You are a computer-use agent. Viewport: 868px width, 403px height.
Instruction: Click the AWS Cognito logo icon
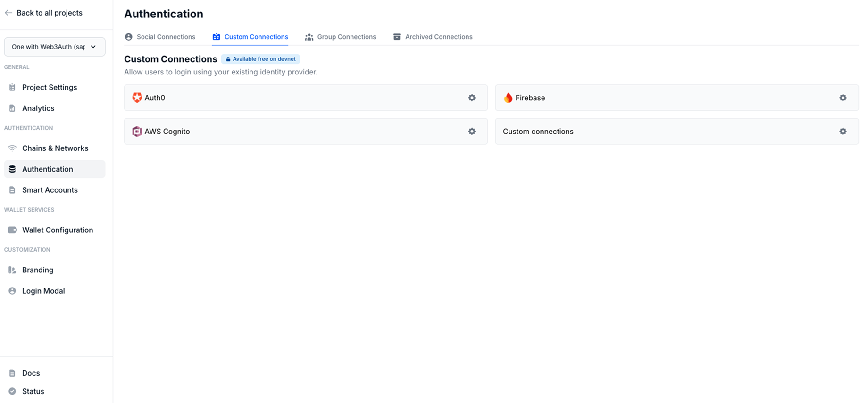click(x=137, y=132)
